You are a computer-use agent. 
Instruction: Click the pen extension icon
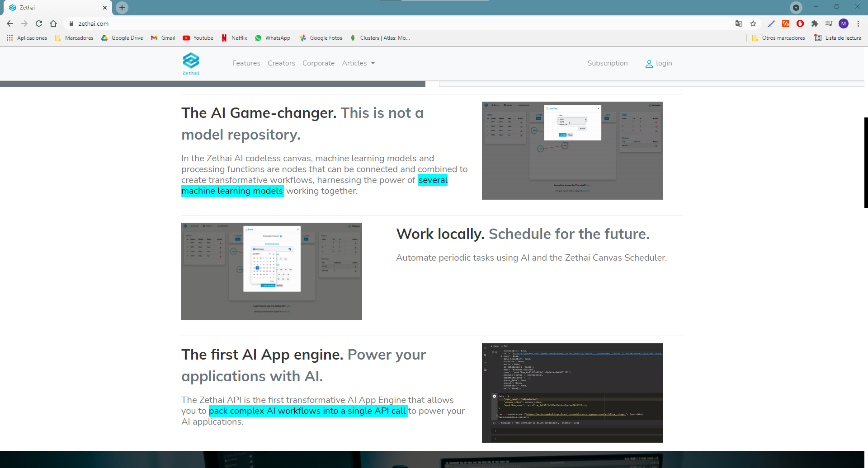click(x=771, y=23)
